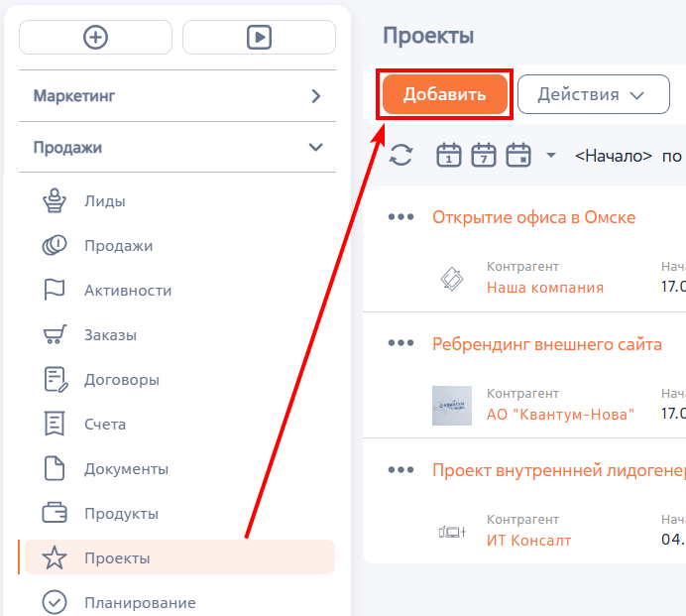This screenshot has height=616, width=686.
Task: Click the Маркетинг section header
Action: tap(177, 96)
